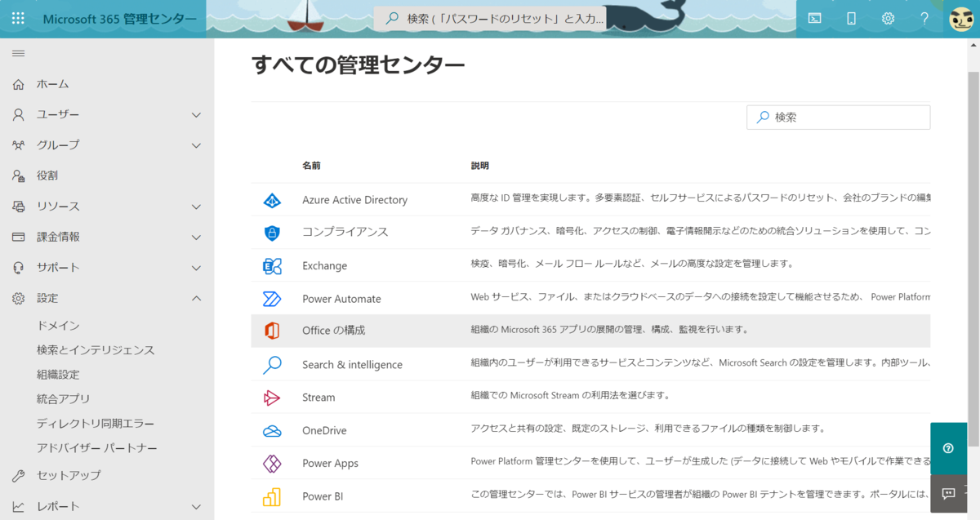Click the OneDrive cloud icon
The width and height of the screenshot is (980, 520).
point(272,430)
